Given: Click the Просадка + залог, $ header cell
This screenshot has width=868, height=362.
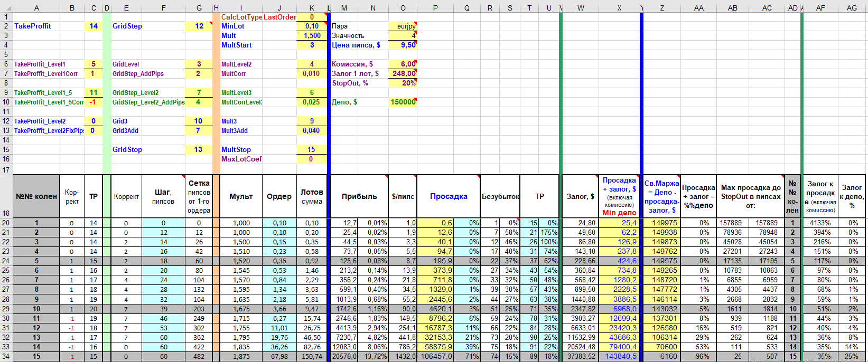Looking at the screenshot, I should pos(619,196).
